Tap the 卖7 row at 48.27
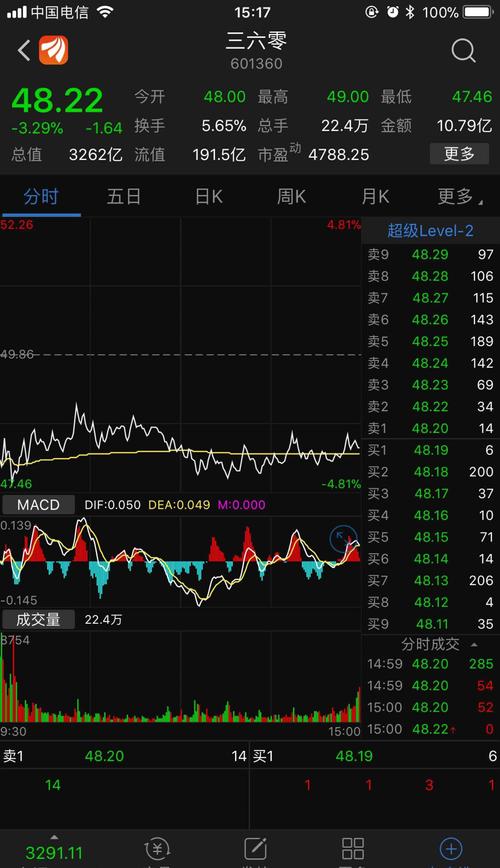The width and height of the screenshot is (500, 868). point(430,298)
